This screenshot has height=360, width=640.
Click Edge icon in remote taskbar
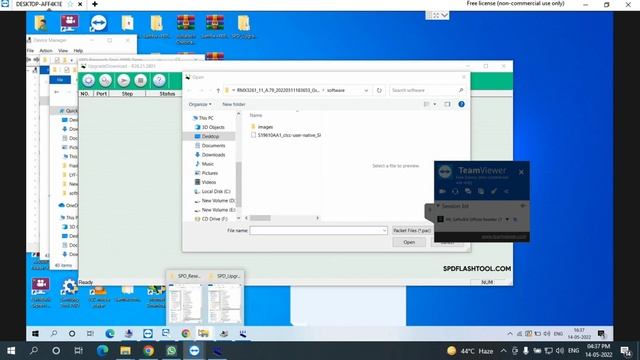click(x=110, y=333)
